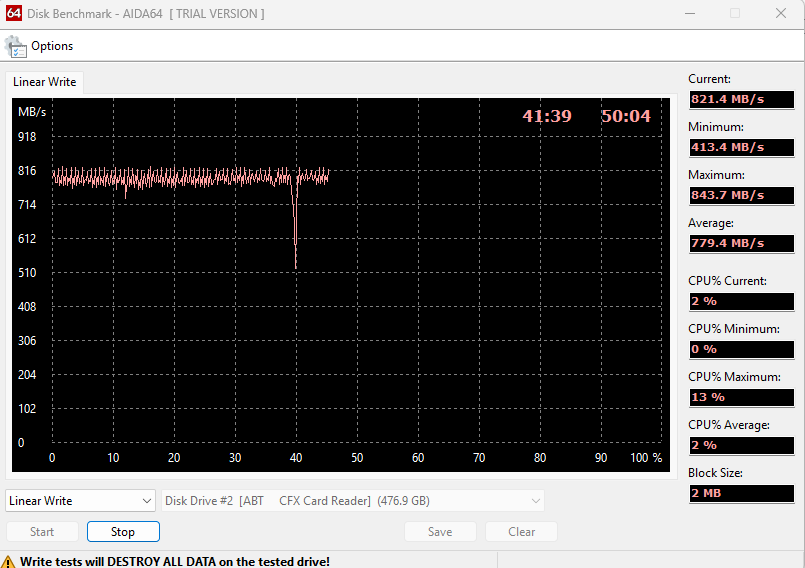Close the Disk Benchmark window

pyautogui.click(x=781, y=13)
